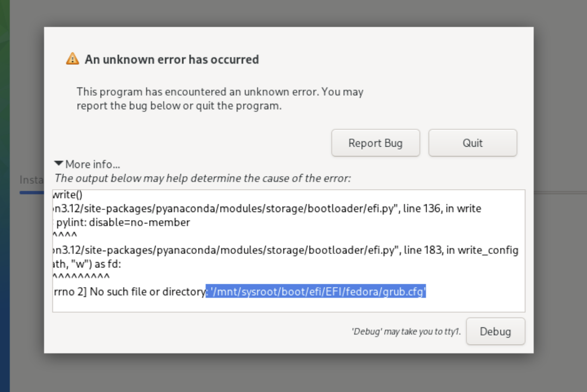Collapse the More info disclosure triangle
This screenshot has height=392, width=587.
[x=59, y=164]
